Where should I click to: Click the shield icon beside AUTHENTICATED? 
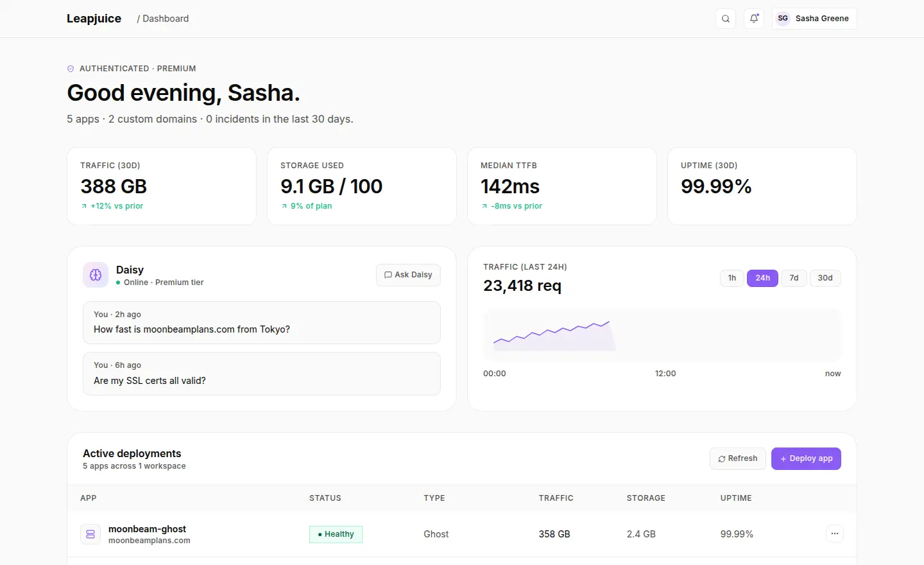click(71, 69)
